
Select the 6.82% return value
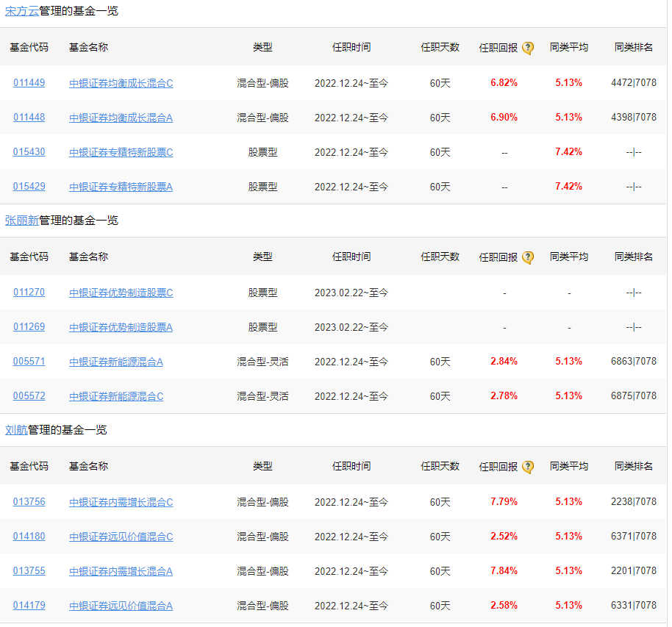(x=504, y=83)
